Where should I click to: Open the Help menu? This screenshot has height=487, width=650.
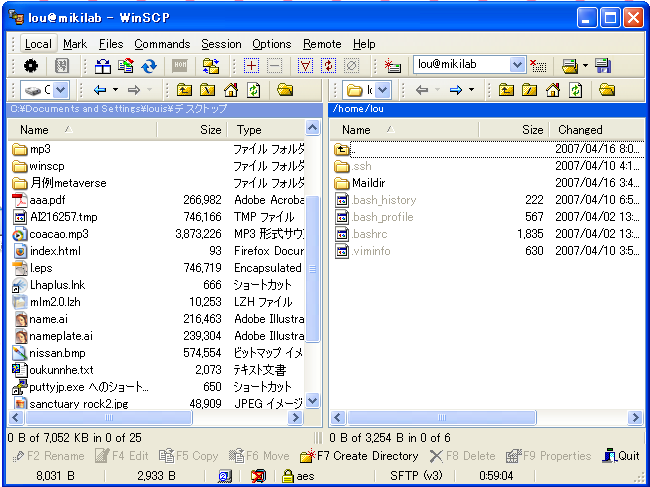point(364,44)
